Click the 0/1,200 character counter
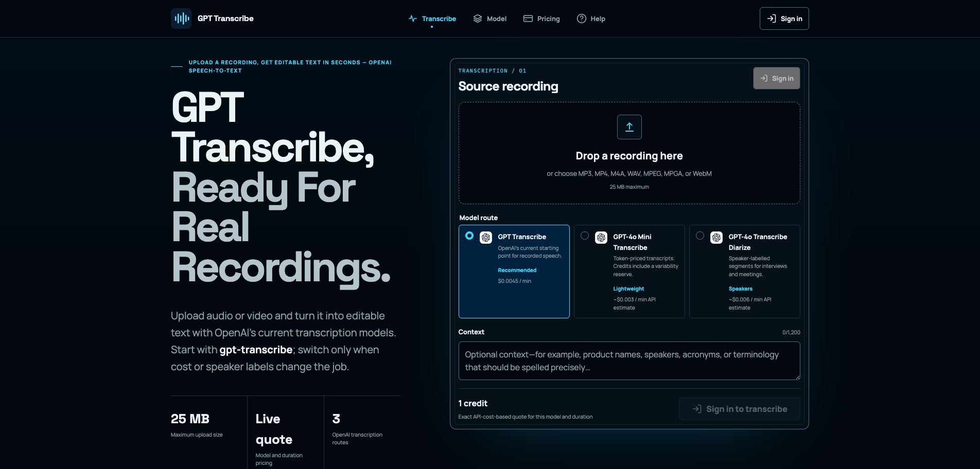Viewport: 980px width, 469px height. tap(791, 333)
